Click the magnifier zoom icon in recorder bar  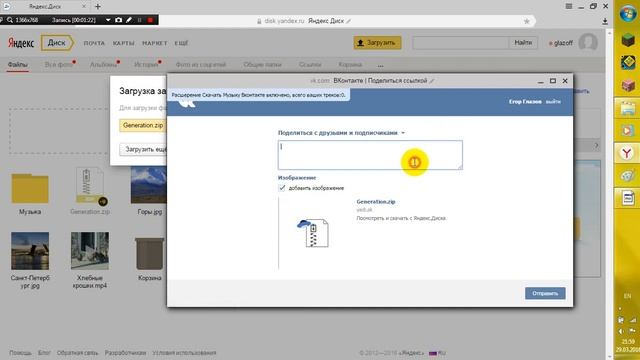10,20
